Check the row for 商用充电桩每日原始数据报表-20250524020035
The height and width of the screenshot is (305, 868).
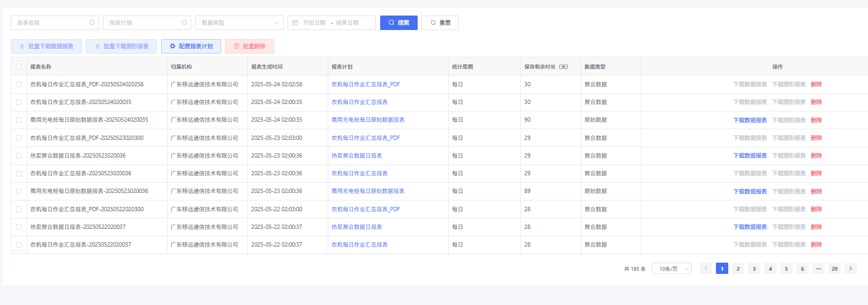click(19, 120)
